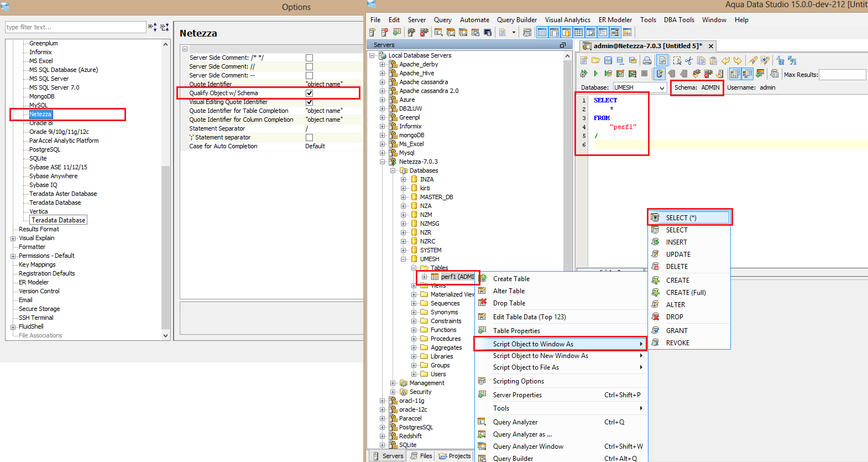868x462 pixels.
Task: Collapse the UMESH database node
Action: click(403, 259)
